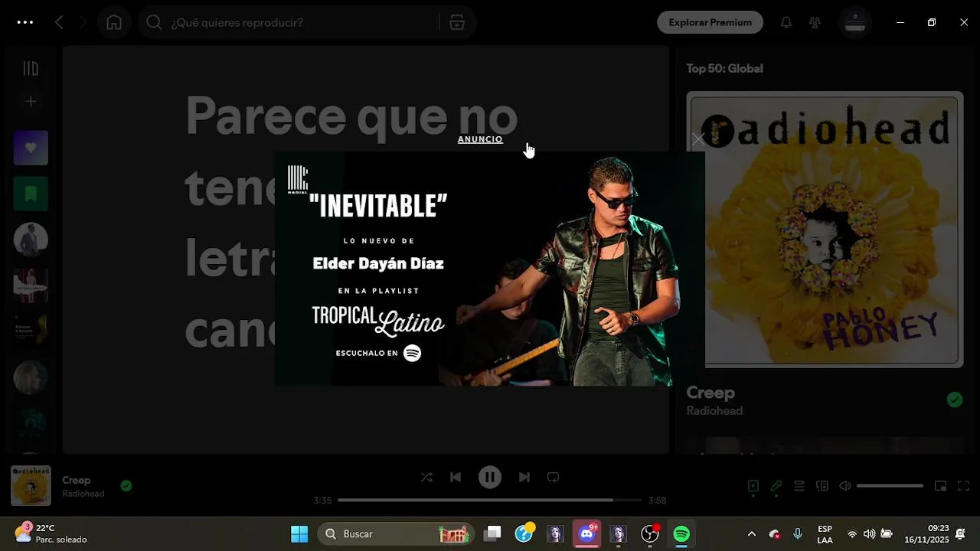Adjust the volume slider
Screen dimensions: 980x551
click(890, 486)
